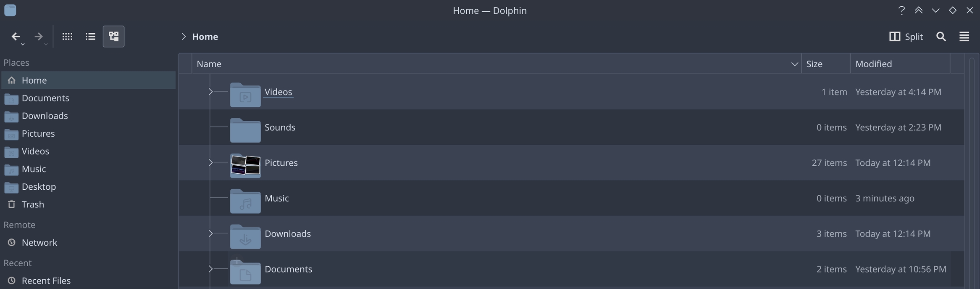The image size is (980, 289).
Task: Open Trash in the Places panel
Action: click(x=33, y=204)
